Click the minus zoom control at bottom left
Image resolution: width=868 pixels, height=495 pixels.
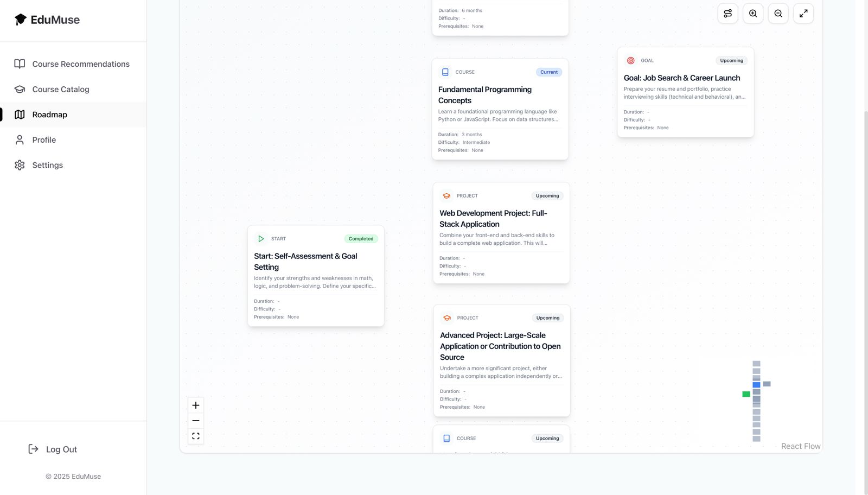[x=196, y=421]
